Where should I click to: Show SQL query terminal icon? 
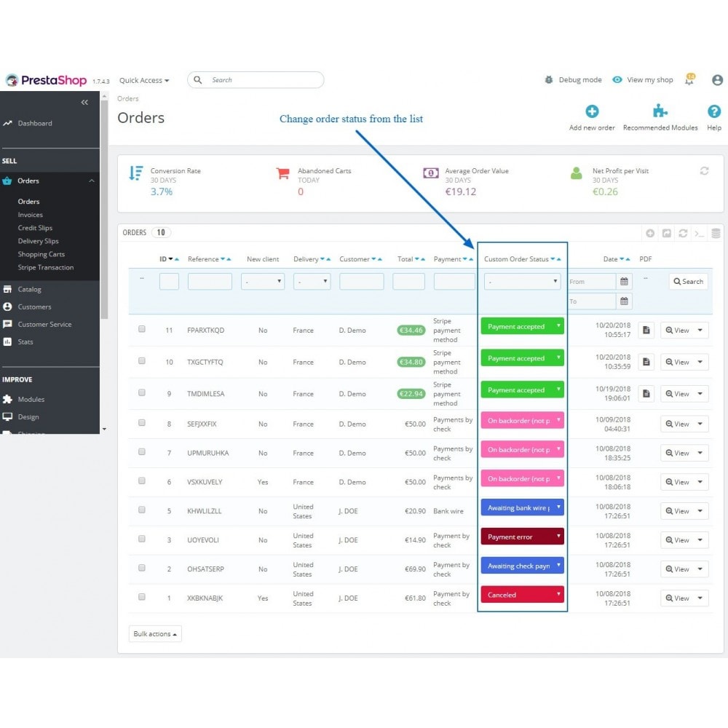pyautogui.click(x=699, y=233)
